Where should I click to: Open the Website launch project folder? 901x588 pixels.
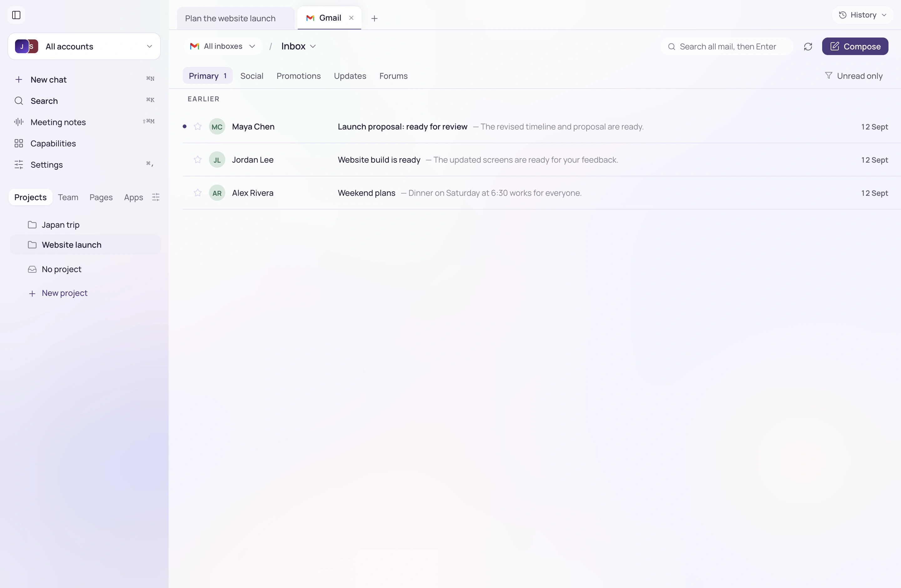85,245
